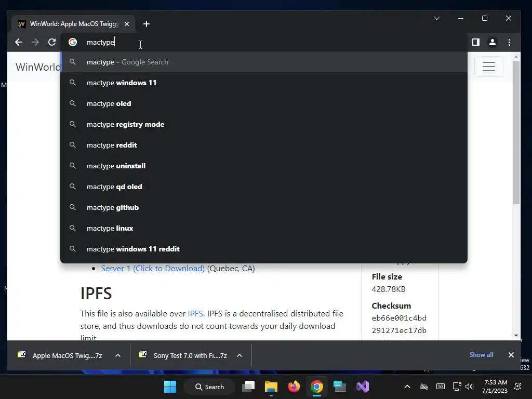Expand options for Apple MacOS Twig download
Image resolution: width=532 pixels, height=399 pixels.
click(118, 355)
